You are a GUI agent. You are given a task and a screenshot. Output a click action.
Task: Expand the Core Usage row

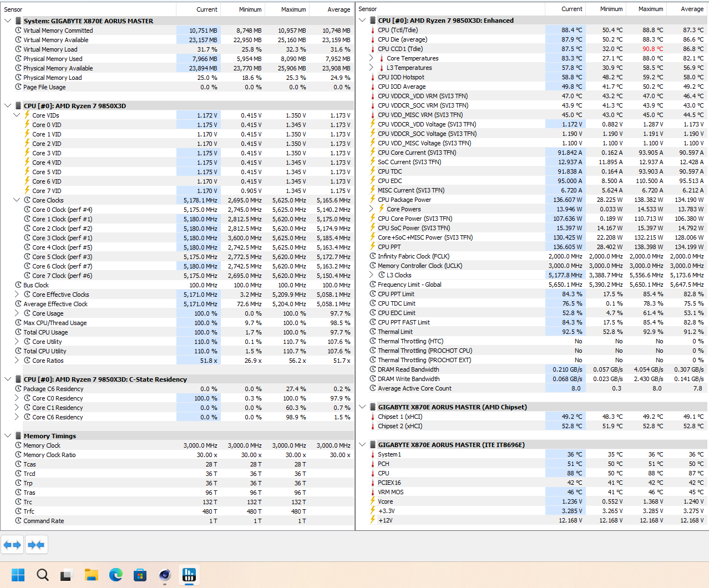pyautogui.click(x=17, y=313)
